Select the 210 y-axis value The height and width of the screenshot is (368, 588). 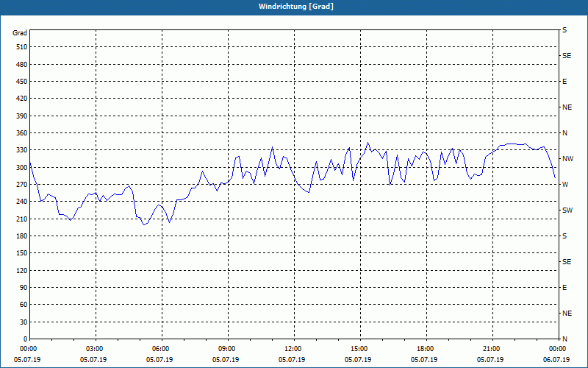(x=22, y=219)
